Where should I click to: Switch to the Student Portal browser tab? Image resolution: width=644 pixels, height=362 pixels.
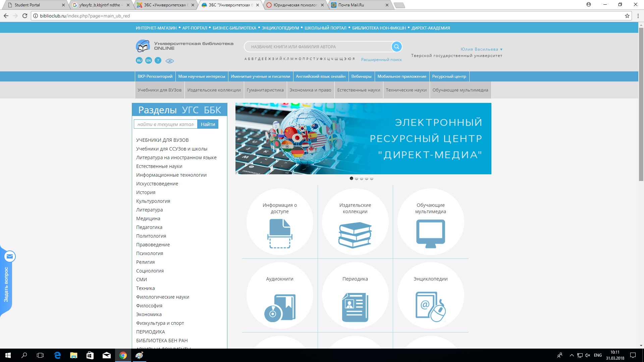tap(35, 5)
